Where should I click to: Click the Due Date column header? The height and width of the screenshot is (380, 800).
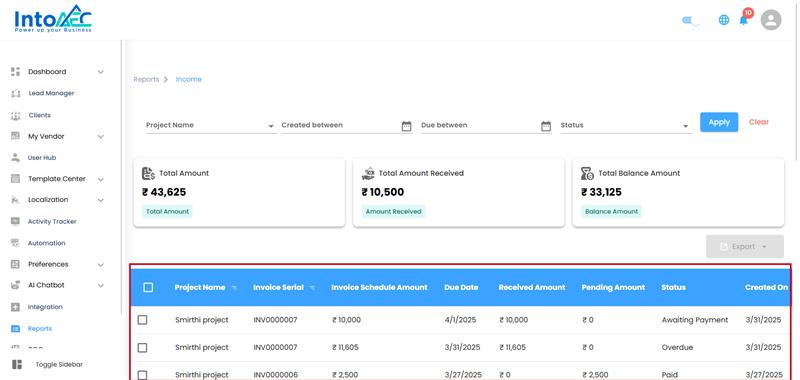pos(461,288)
